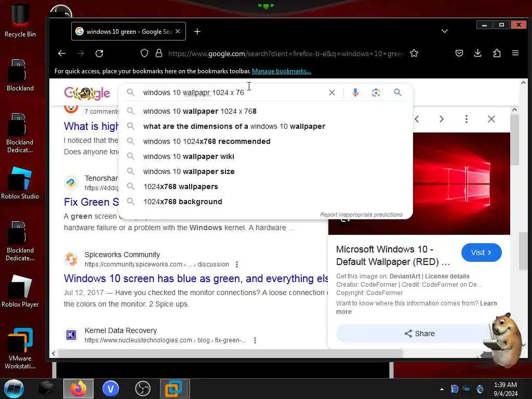This screenshot has width=532, height=399.
Task: Select Roblox Studio desktop icon
Action: click(x=20, y=183)
